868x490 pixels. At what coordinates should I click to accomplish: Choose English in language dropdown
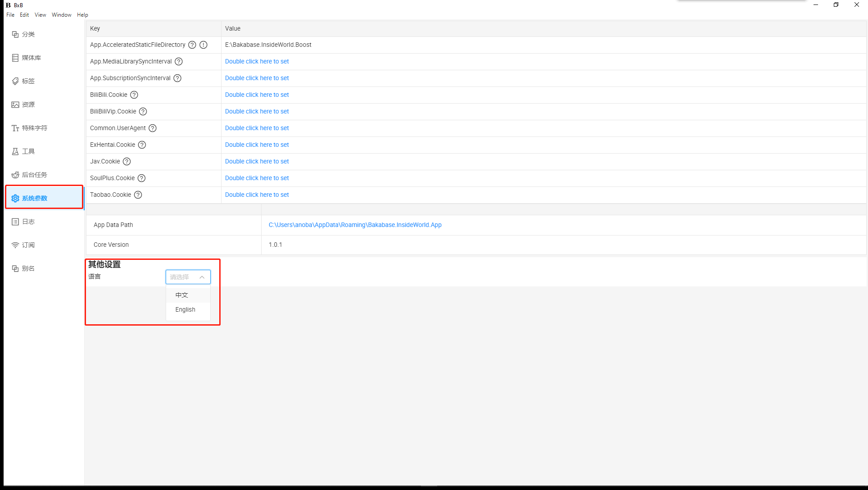(185, 309)
